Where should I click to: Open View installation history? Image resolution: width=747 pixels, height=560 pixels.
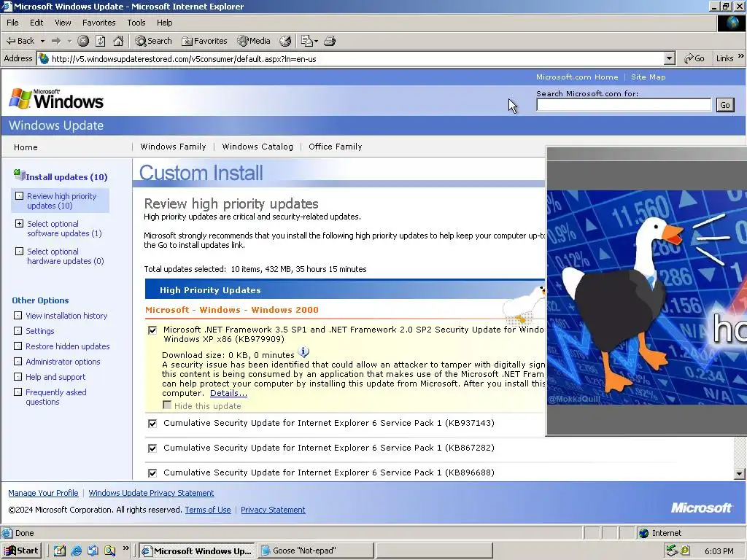point(66,316)
